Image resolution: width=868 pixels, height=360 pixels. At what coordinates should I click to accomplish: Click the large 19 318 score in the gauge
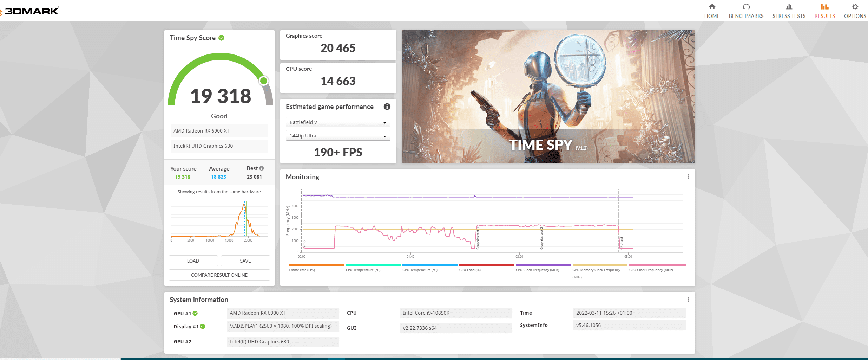pyautogui.click(x=221, y=96)
